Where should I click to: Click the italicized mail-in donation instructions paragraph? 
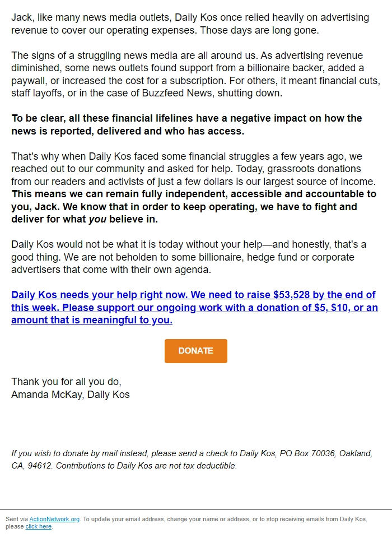(x=190, y=460)
